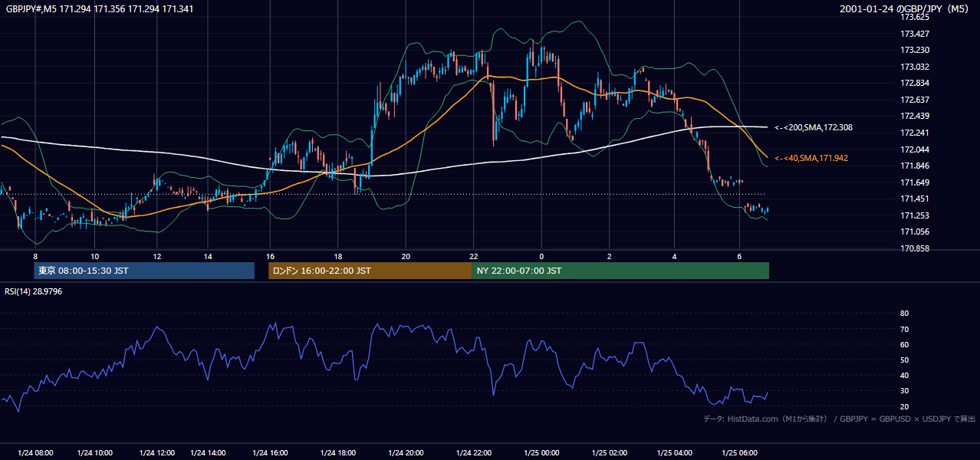
Task: Click price axis label 172.439
Action: click(914, 116)
